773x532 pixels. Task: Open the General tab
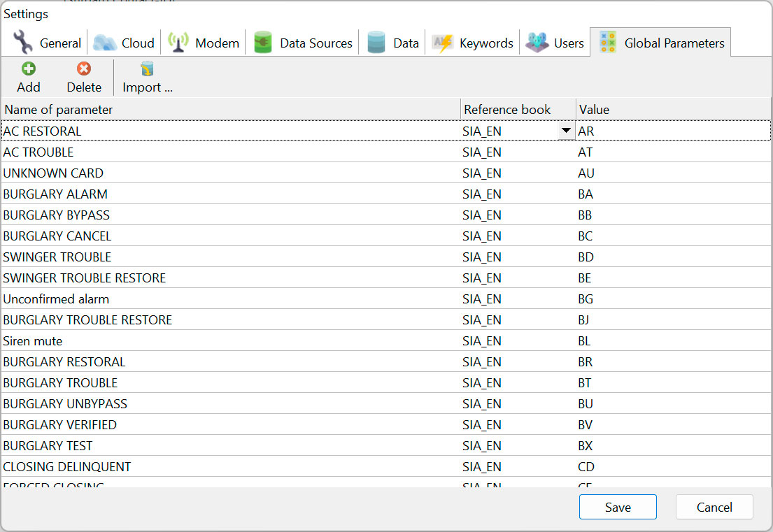(x=48, y=43)
